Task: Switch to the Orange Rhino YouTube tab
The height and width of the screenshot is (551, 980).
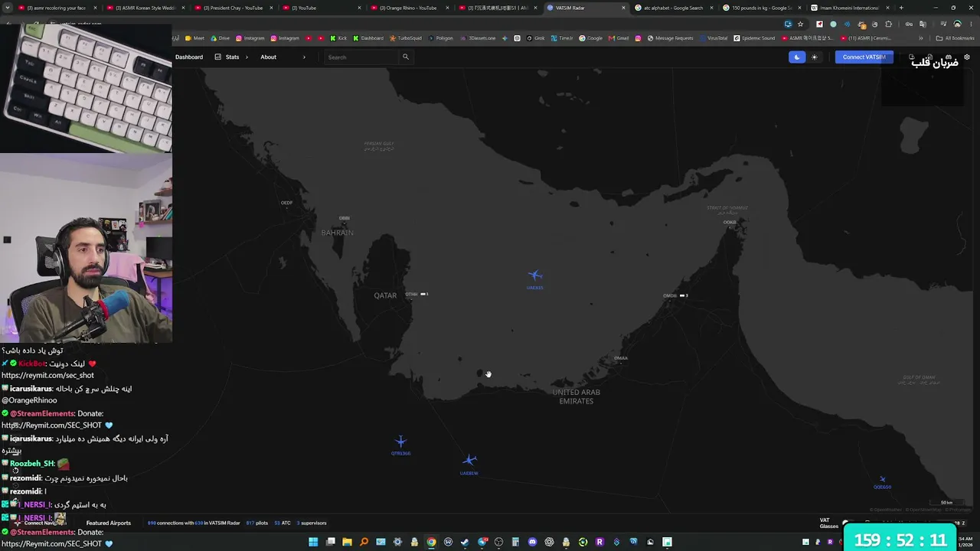Action: click(412, 8)
